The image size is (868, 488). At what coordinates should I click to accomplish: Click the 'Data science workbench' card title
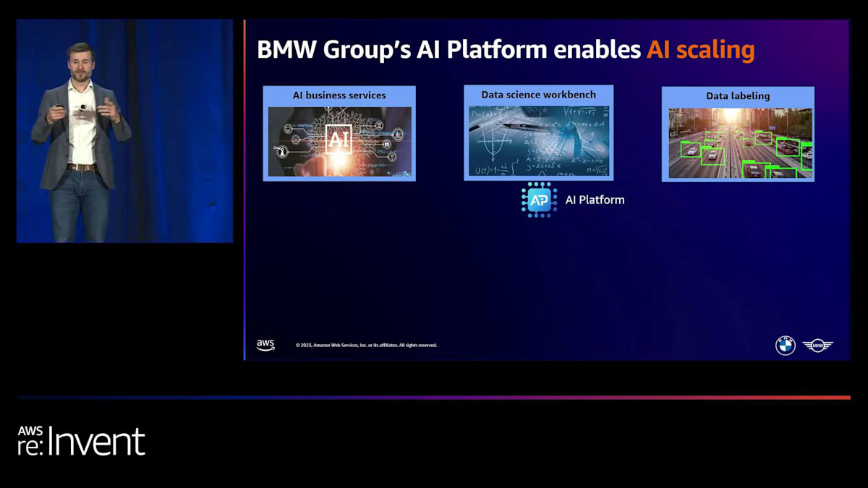[539, 95]
